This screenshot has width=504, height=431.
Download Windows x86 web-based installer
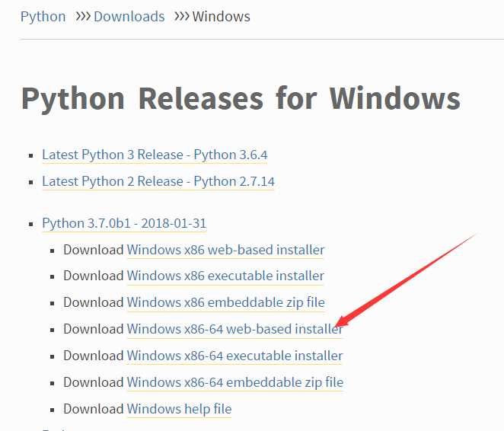[225, 250]
